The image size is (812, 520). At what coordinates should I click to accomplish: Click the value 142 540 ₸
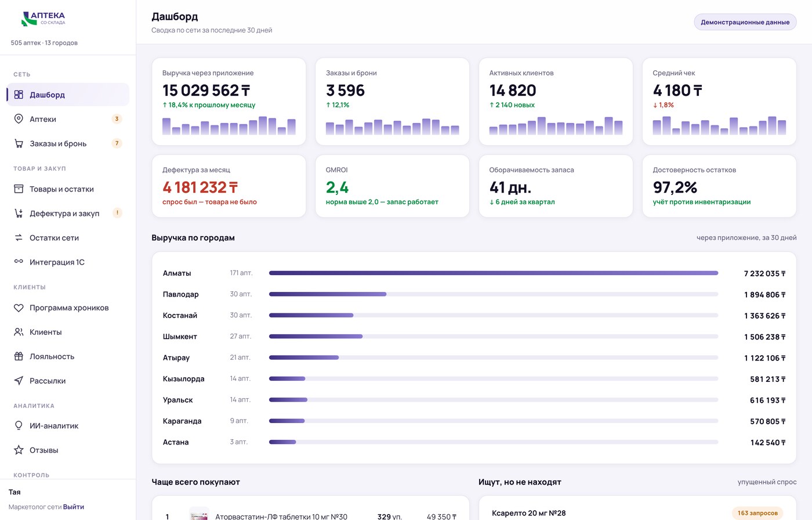(768, 442)
